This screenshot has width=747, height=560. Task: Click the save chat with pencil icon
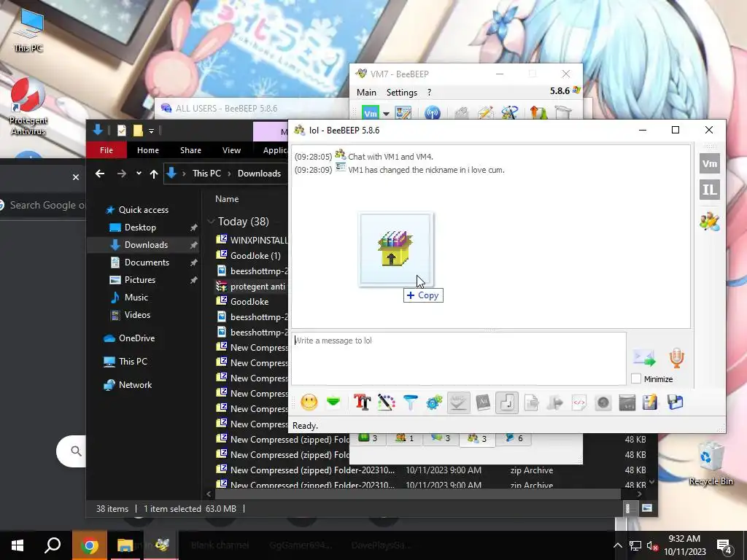click(651, 402)
